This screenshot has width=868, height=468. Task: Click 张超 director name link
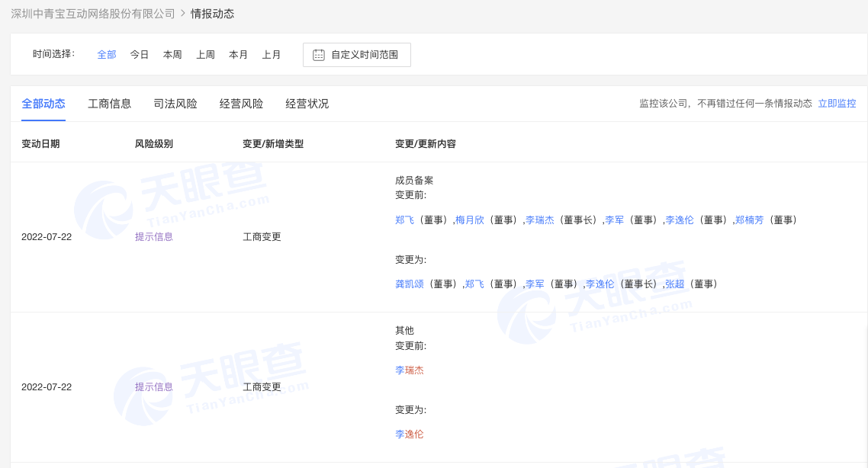(x=675, y=284)
